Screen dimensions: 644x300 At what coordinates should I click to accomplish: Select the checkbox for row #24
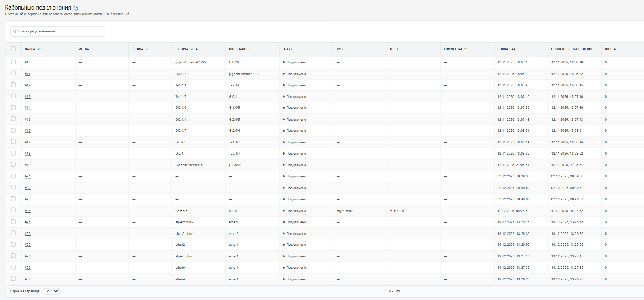pos(13,210)
